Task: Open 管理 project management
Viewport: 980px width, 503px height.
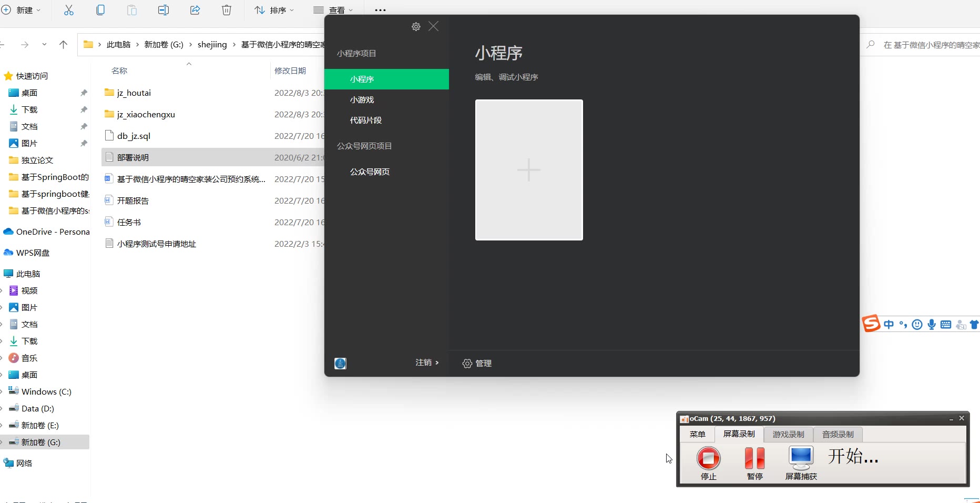Action: [477, 363]
